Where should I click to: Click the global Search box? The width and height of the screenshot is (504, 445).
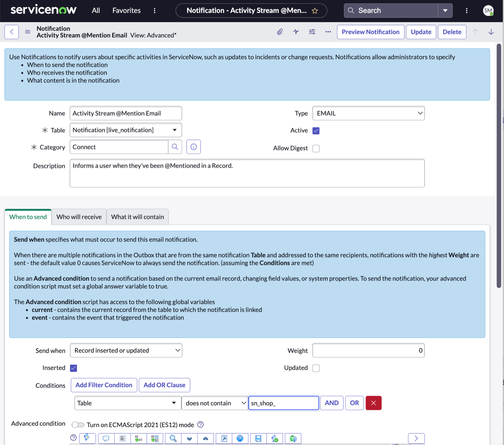[391, 11]
